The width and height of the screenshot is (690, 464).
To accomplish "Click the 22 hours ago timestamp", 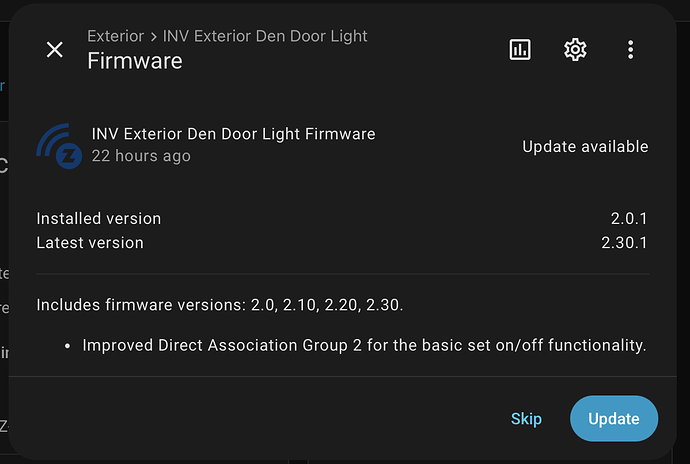I will [x=140, y=156].
